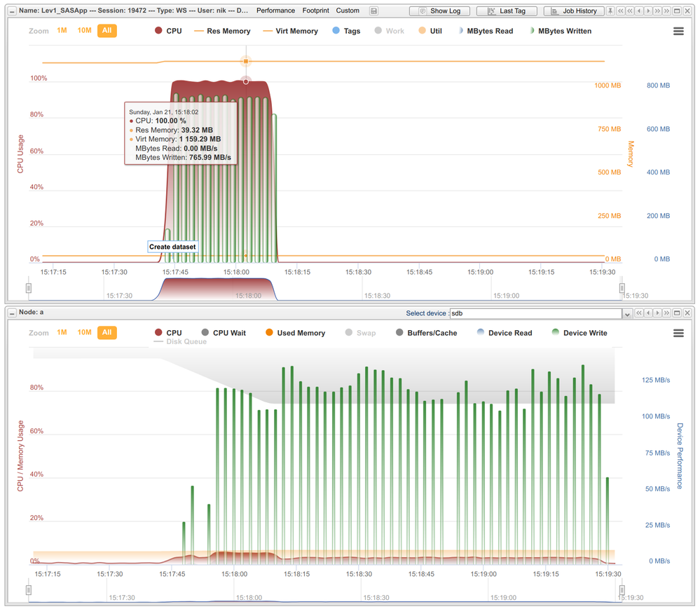
Task: Enable the greyed Swap series
Action: coord(361,333)
